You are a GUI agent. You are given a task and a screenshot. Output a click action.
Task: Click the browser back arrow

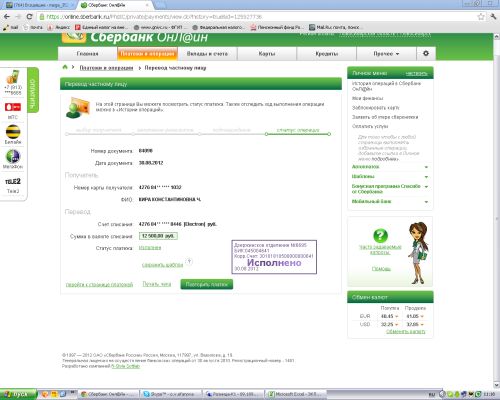[x=7, y=17]
